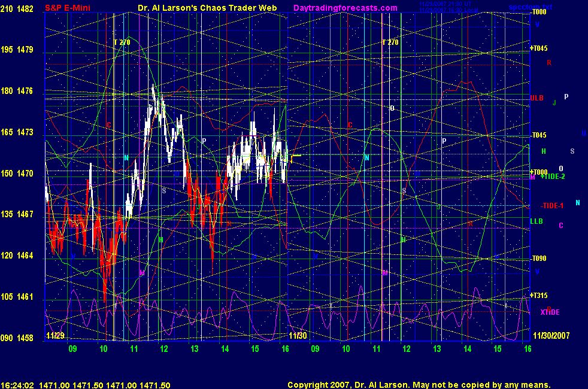This screenshot has width=588, height=389.
Task: Select the -T045 line label
Action: (x=538, y=135)
